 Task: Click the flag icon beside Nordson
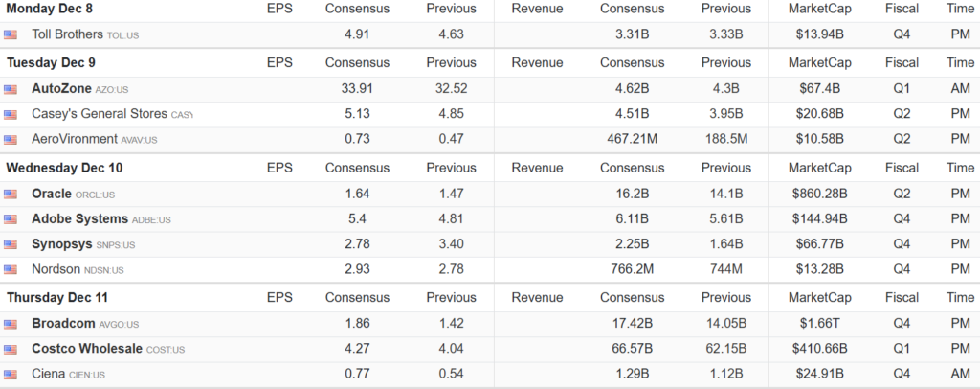click(x=11, y=269)
